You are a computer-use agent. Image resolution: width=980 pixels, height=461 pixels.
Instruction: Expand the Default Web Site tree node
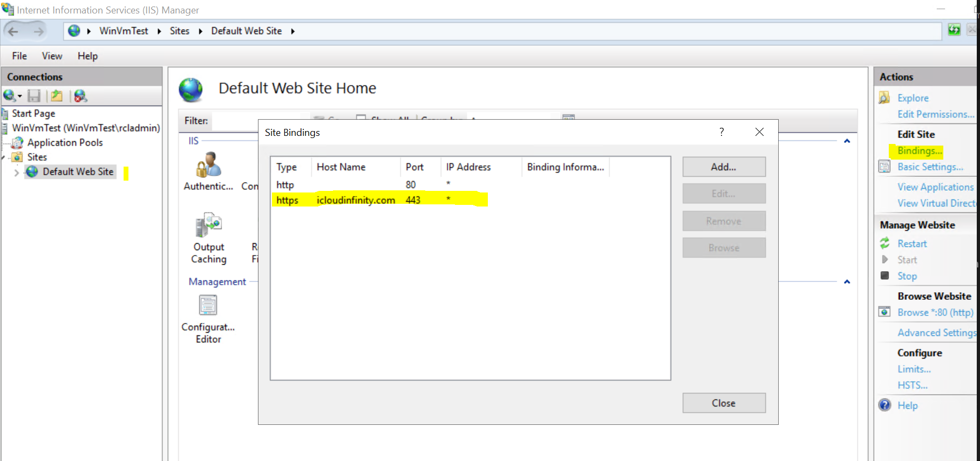point(16,173)
